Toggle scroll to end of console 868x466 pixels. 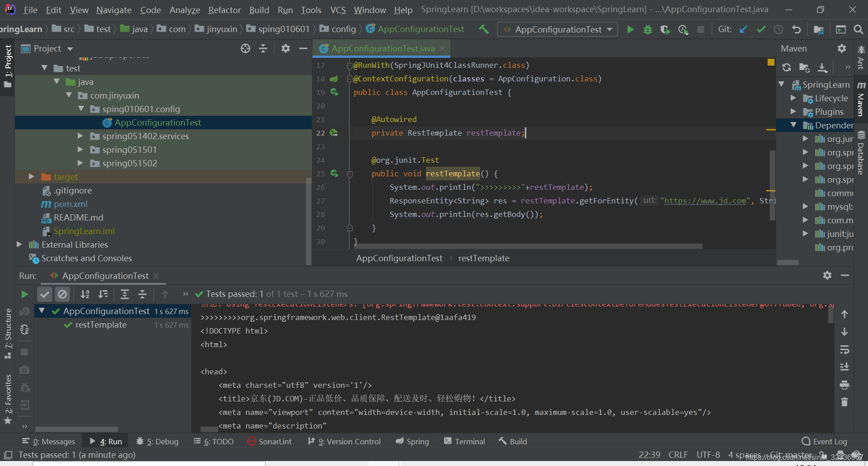tap(844, 367)
